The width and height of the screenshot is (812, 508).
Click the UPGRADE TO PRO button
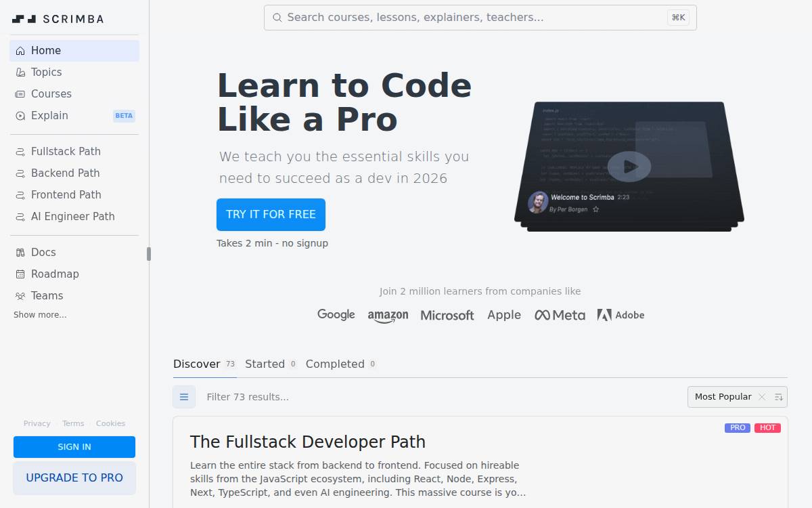(74, 478)
